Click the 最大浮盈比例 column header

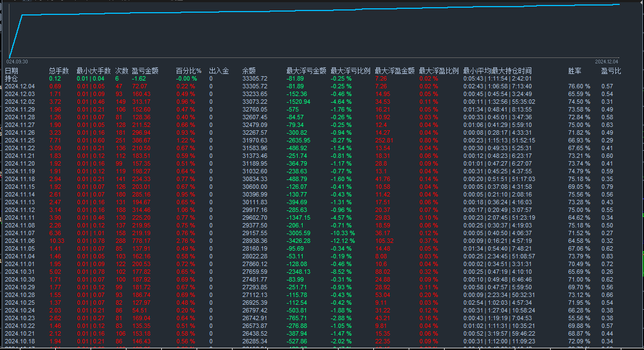439,71
